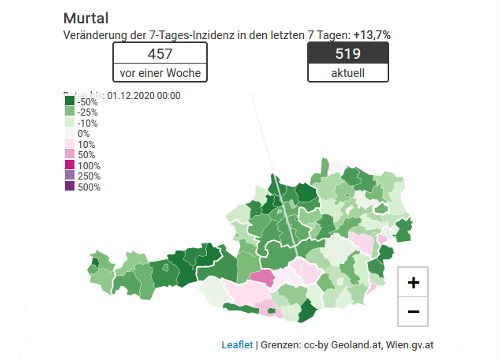Zoom in the map with plus button
This screenshot has height=360, width=500.
(413, 282)
